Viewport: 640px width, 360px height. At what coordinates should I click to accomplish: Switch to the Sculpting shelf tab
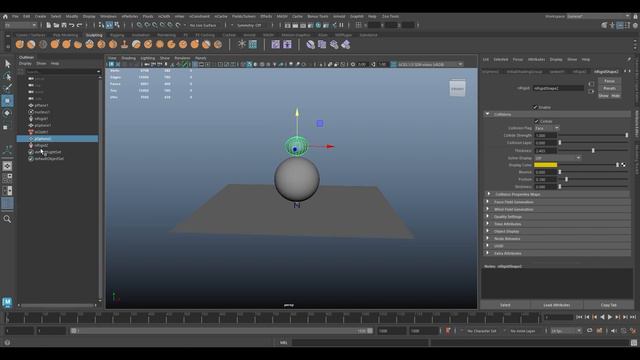[x=94, y=35]
